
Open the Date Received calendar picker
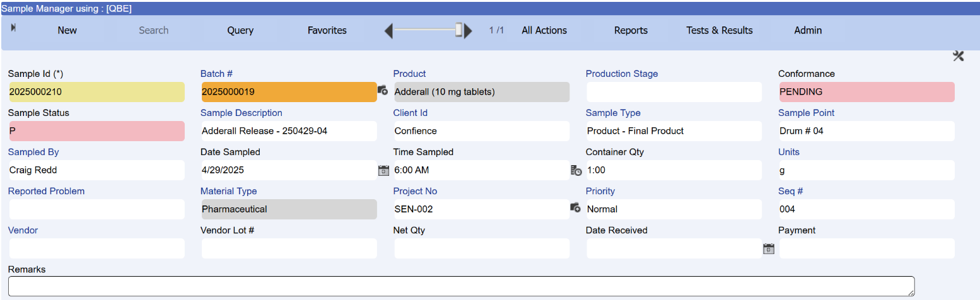point(768,249)
